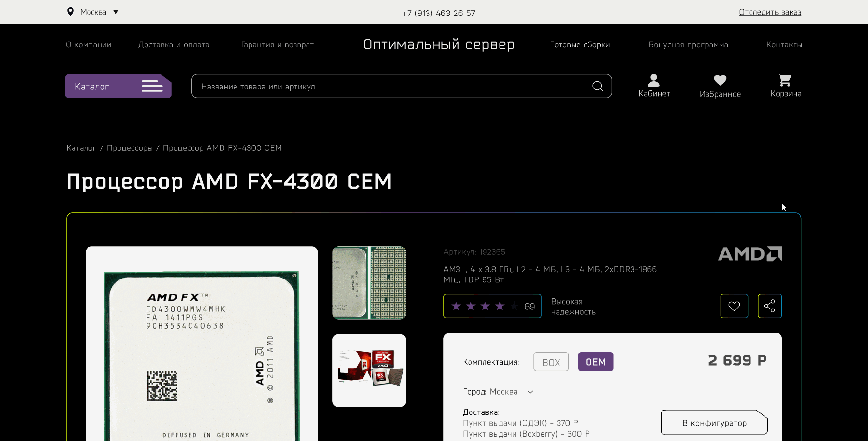Viewport: 868px width, 441px height.
Task: Go to Контакты page
Action: [x=784, y=44]
